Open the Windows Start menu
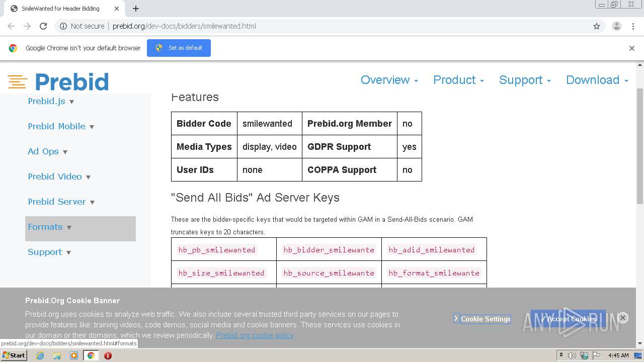Image resolution: width=644 pixels, height=362 pixels. pyautogui.click(x=14, y=355)
